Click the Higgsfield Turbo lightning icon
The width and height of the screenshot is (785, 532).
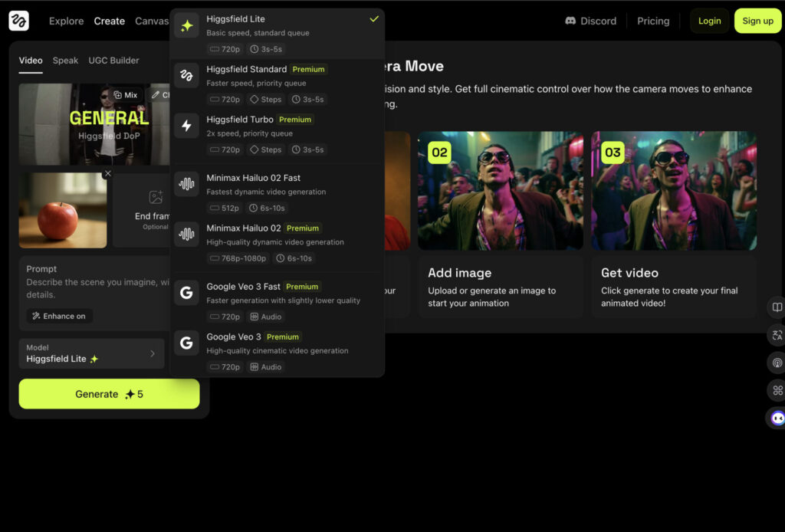pyautogui.click(x=187, y=126)
